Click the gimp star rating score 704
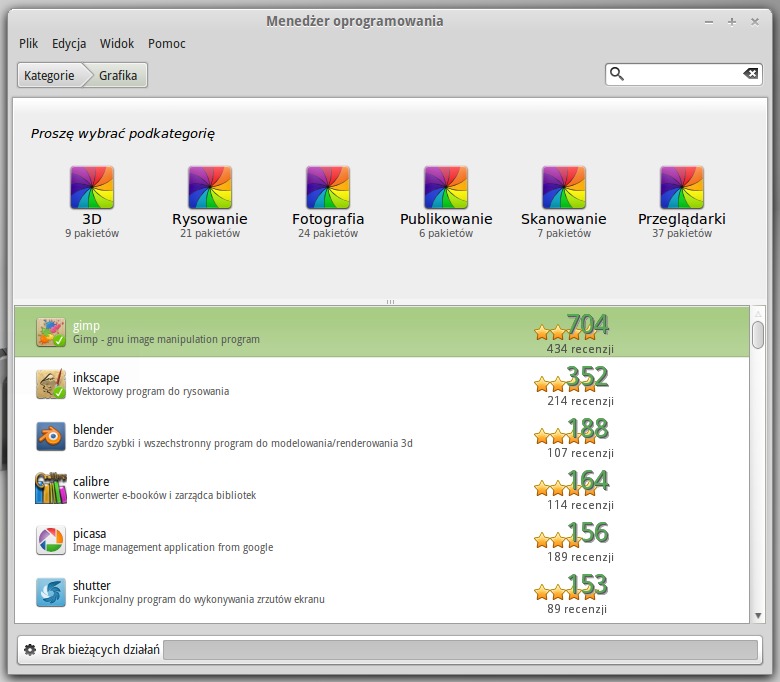Screen dimensions: 780x682 [x=587, y=325]
